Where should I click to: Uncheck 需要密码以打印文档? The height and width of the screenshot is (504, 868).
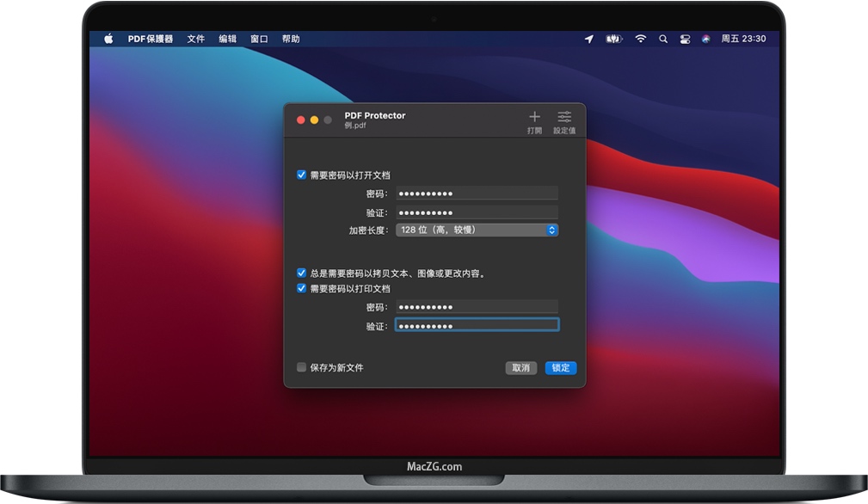click(301, 288)
